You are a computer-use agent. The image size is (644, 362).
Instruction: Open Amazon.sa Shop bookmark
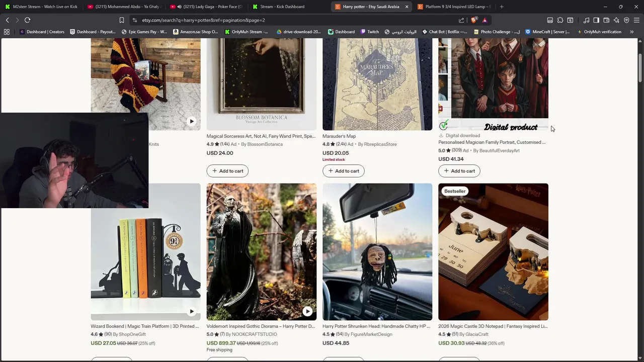(195, 32)
